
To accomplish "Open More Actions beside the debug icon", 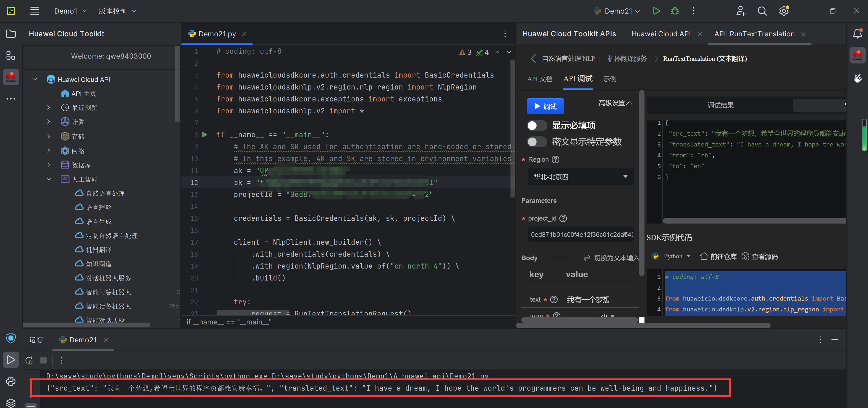I will [693, 11].
